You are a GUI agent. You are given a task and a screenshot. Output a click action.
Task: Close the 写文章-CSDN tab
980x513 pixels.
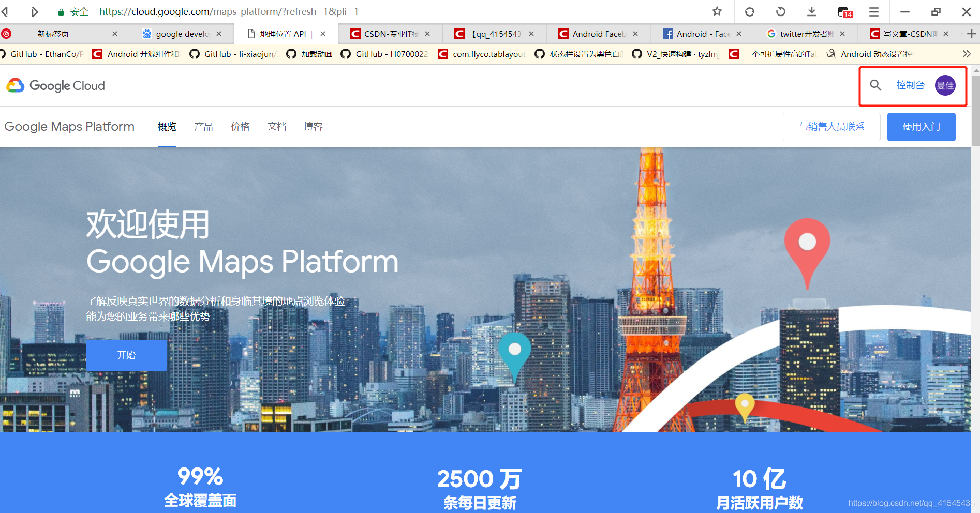coord(946,34)
